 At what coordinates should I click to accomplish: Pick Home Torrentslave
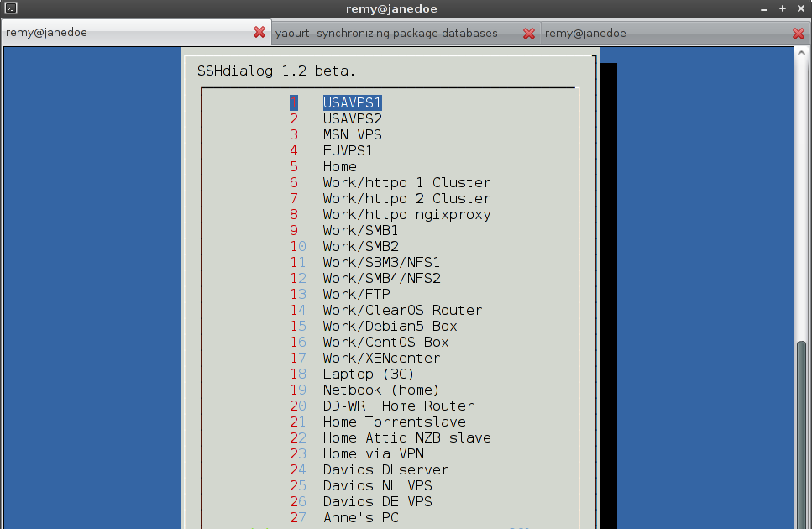tap(394, 422)
